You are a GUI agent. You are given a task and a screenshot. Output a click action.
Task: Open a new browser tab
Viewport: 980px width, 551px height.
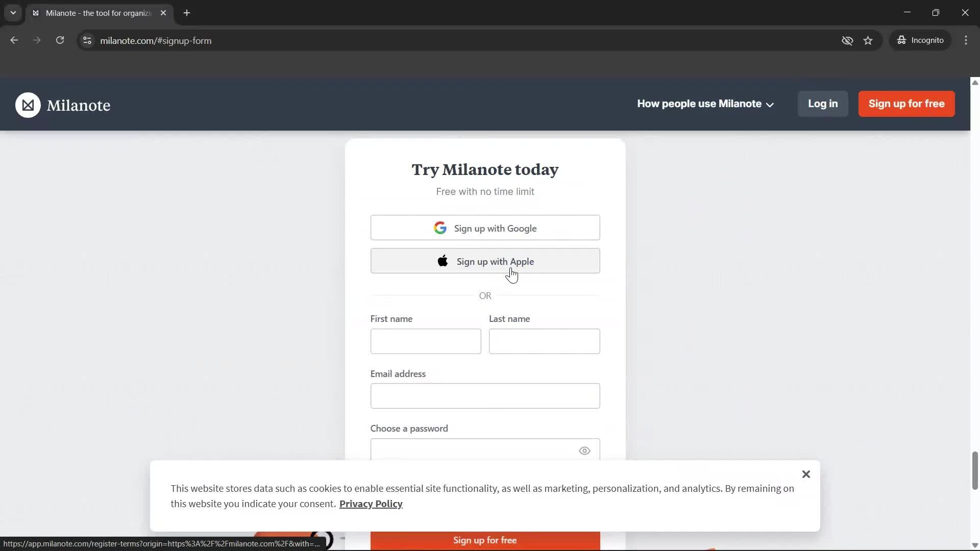pyautogui.click(x=187, y=13)
